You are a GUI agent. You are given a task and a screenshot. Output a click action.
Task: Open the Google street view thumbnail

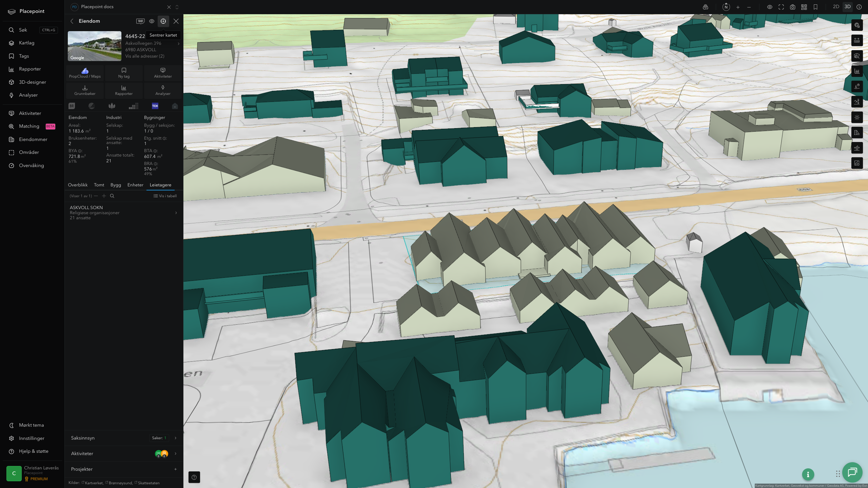click(x=95, y=46)
